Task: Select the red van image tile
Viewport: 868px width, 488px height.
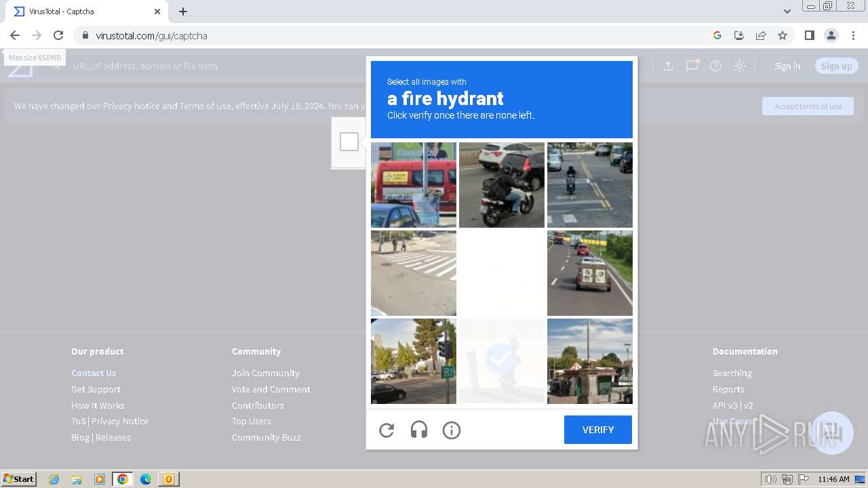Action: (x=414, y=185)
